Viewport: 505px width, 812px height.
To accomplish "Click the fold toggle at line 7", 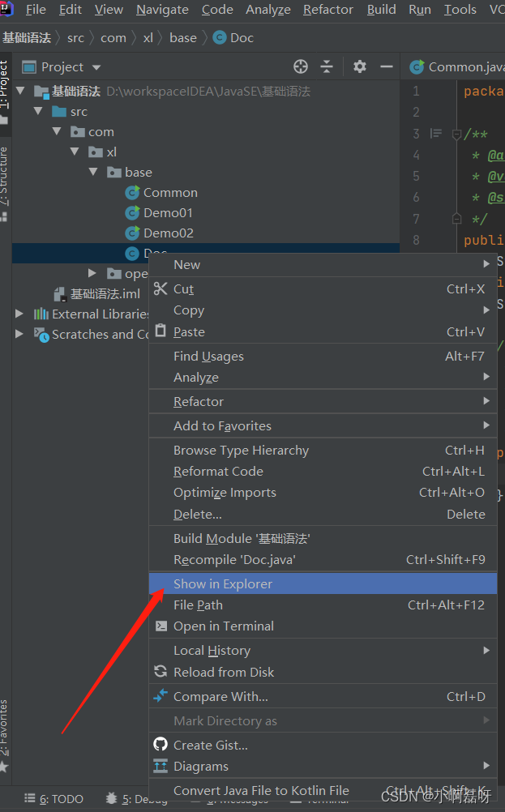I will pyautogui.click(x=457, y=219).
